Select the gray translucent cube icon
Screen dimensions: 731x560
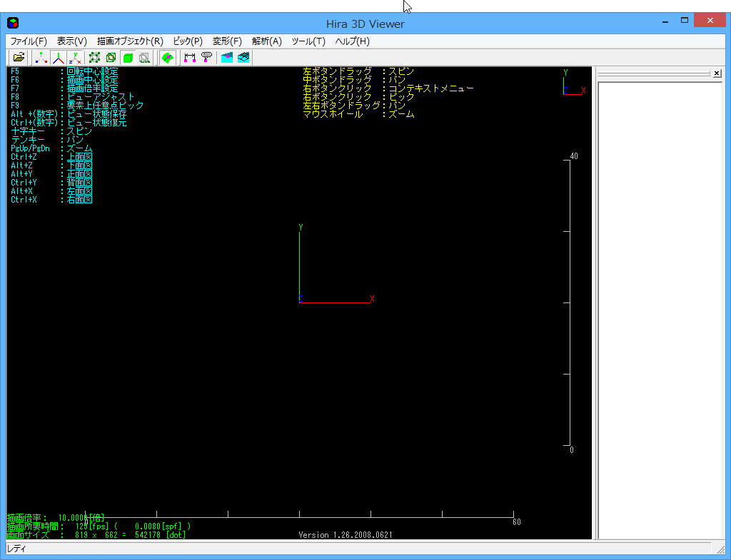click(144, 58)
